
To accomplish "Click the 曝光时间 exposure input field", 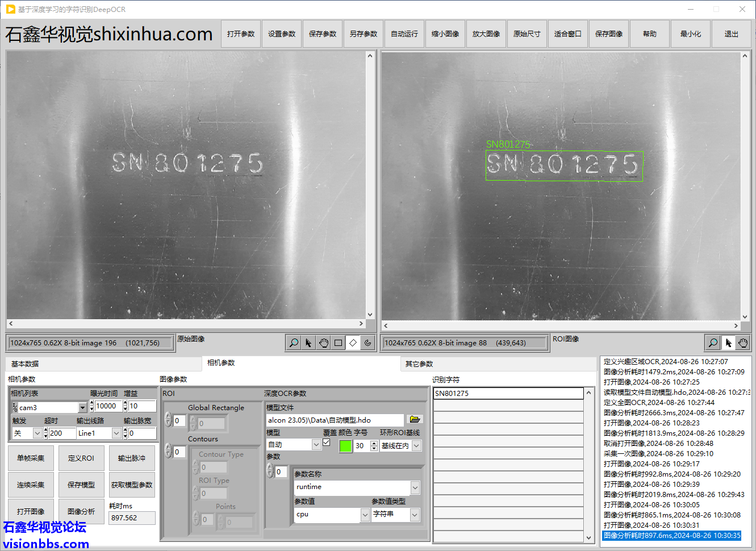I will tap(107, 406).
